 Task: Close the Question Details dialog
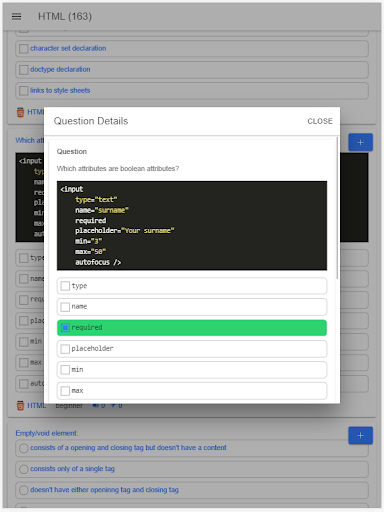point(320,121)
